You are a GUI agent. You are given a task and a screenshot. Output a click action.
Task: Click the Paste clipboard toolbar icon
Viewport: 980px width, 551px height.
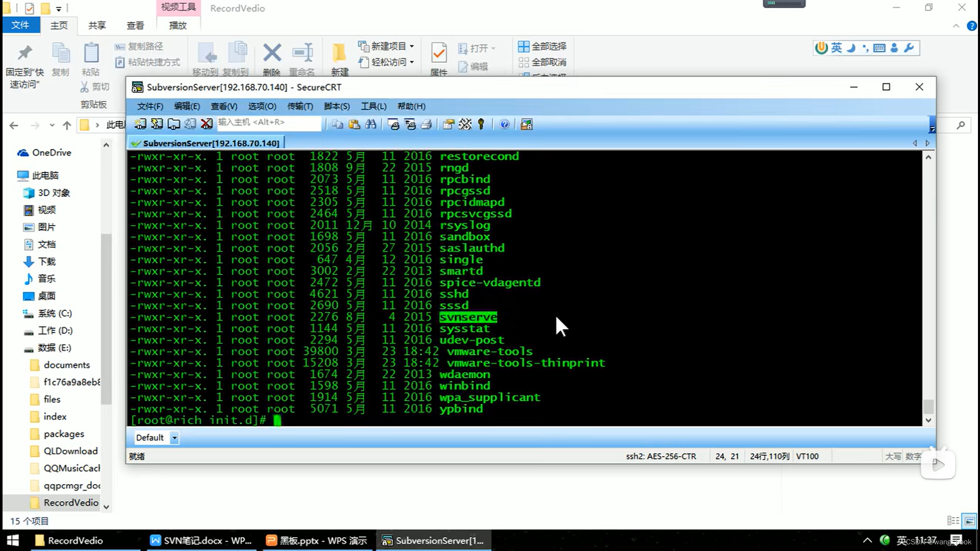(354, 124)
